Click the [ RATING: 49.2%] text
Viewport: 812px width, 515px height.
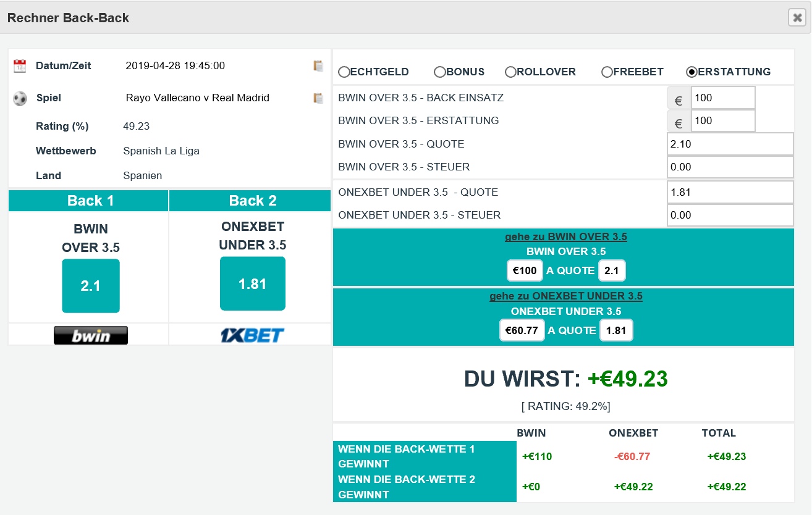(566, 406)
